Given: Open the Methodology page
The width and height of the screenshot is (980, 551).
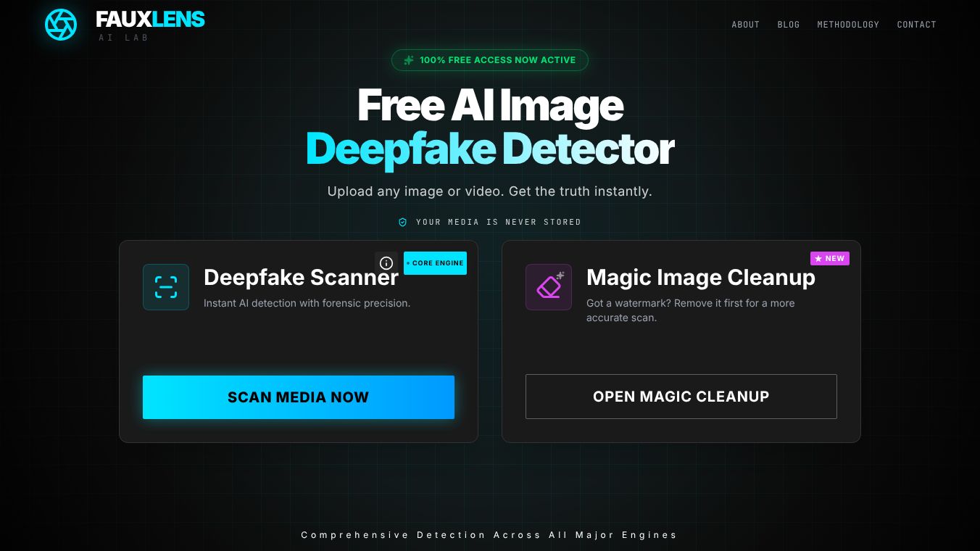Looking at the screenshot, I should coord(848,25).
